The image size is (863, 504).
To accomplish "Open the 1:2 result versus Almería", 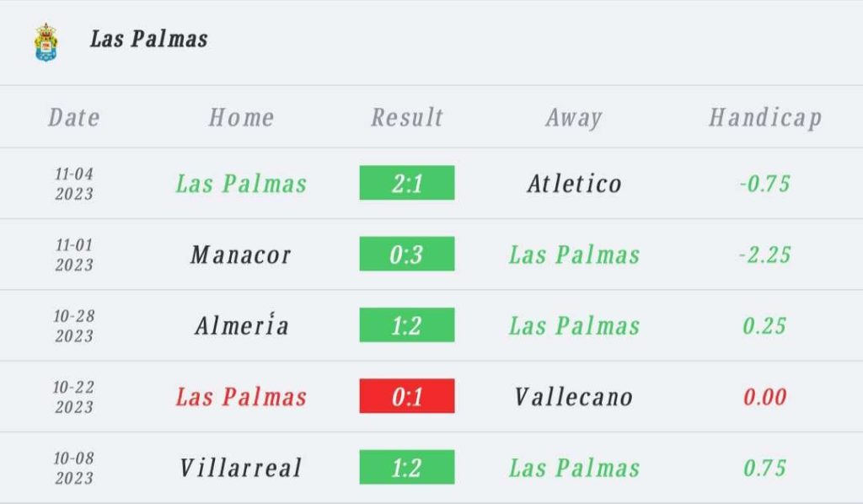I will pos(407,324).
